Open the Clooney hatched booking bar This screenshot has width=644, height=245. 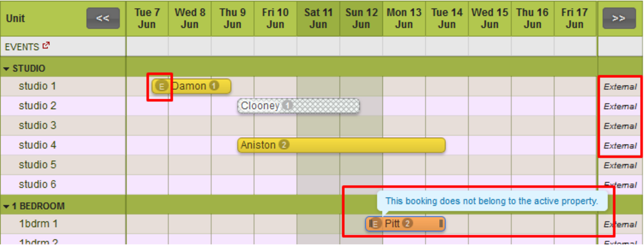coord(298,106)
